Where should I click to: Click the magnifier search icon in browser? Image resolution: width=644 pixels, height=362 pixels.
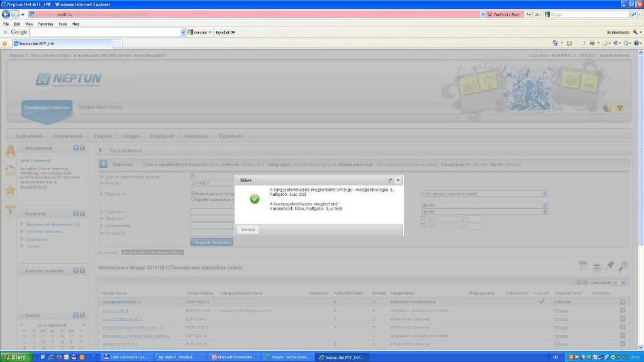pyautogui.click(x=634, y=14)
